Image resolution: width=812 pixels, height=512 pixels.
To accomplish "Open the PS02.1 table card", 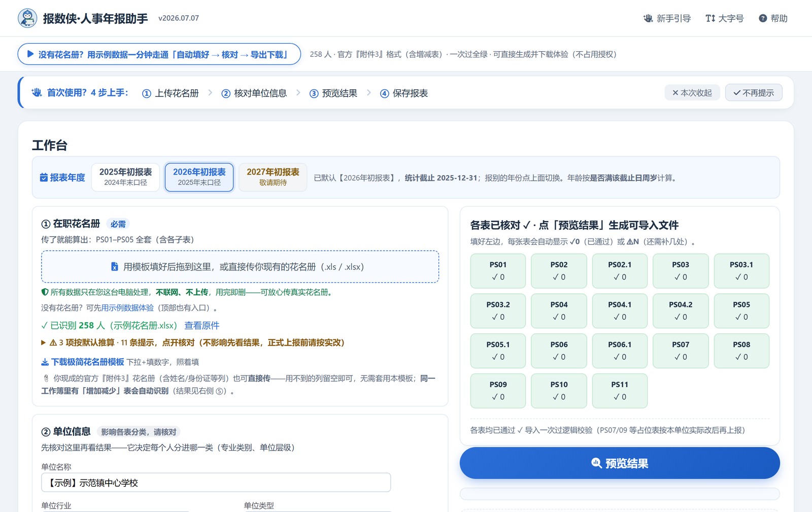I will tap(620, 271).
